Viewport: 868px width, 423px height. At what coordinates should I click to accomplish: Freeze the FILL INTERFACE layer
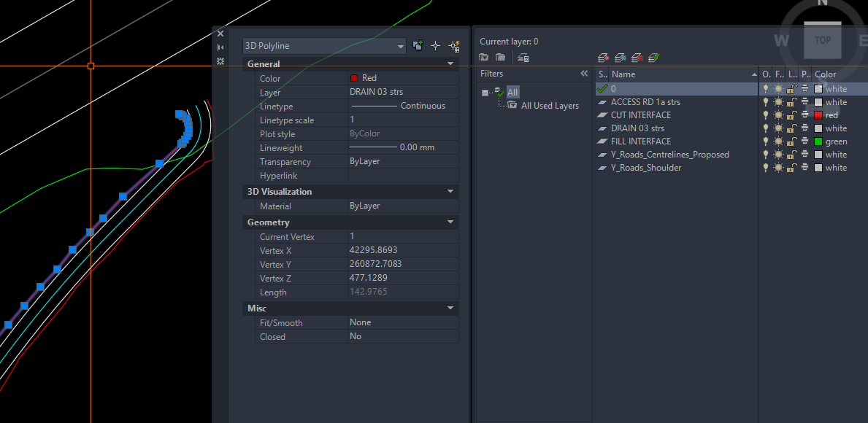pos(778,141)
